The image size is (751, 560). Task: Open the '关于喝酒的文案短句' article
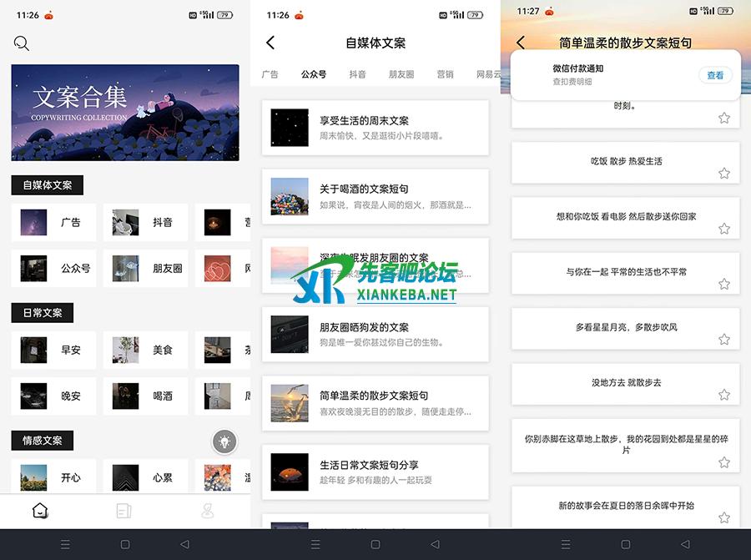(x=375, y=196)
